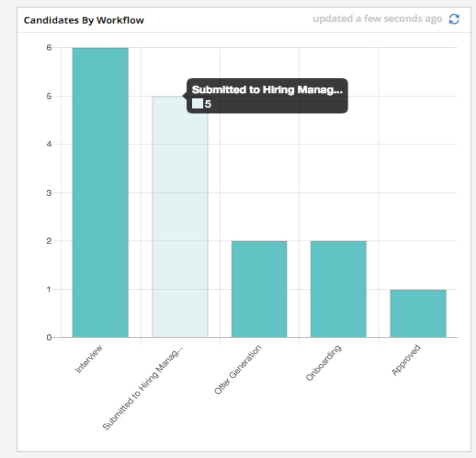Click the y-axis value 3
476x458 pixels.
(49, 193)
